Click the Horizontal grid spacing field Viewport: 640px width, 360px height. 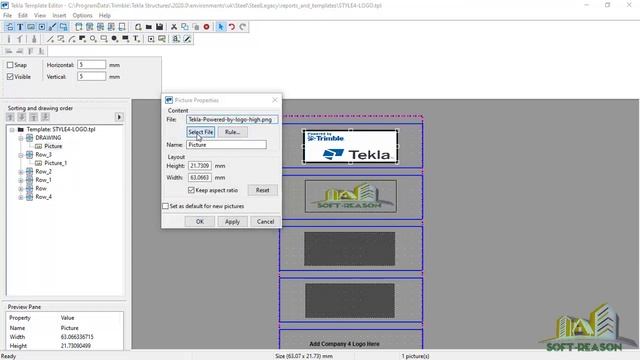pos(91,65)
